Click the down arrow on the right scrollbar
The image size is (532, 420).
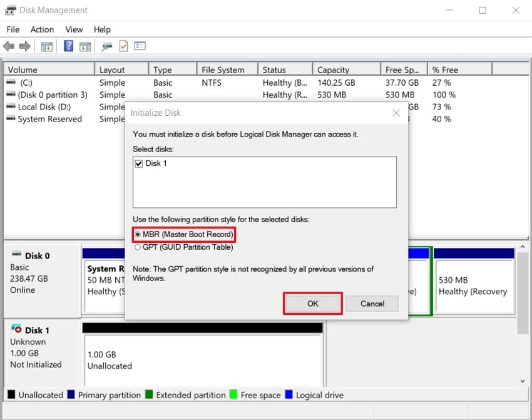pos(523,380)
